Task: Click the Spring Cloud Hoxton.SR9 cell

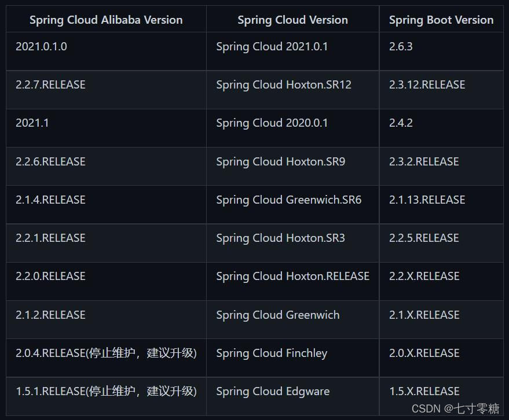Action: pyautogui.click(x=281, y=162)
